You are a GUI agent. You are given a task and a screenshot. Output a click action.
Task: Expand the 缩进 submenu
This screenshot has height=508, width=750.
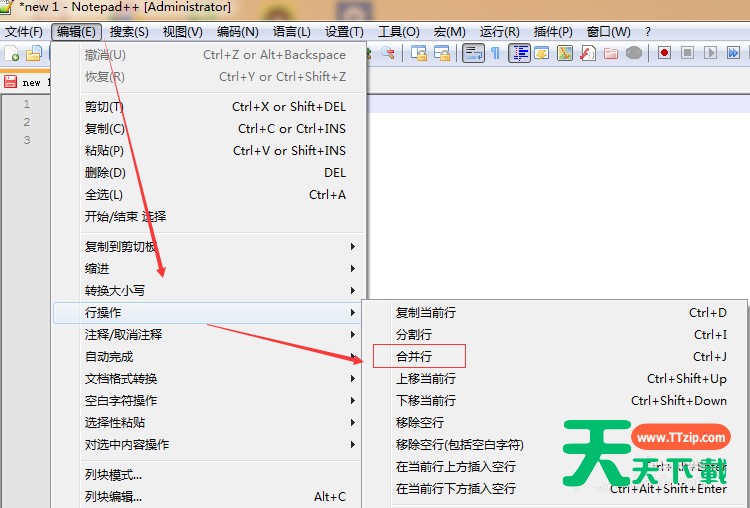tap(209, 269)
